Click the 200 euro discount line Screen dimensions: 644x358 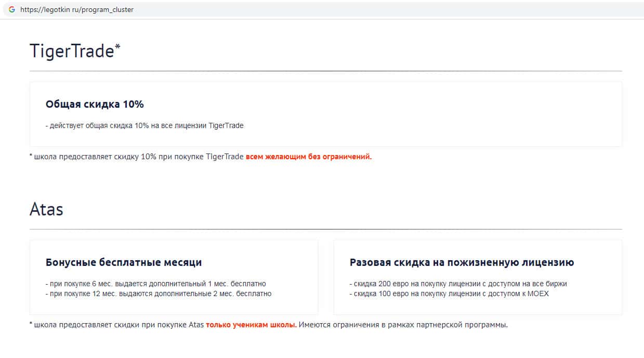pos(458,284)
